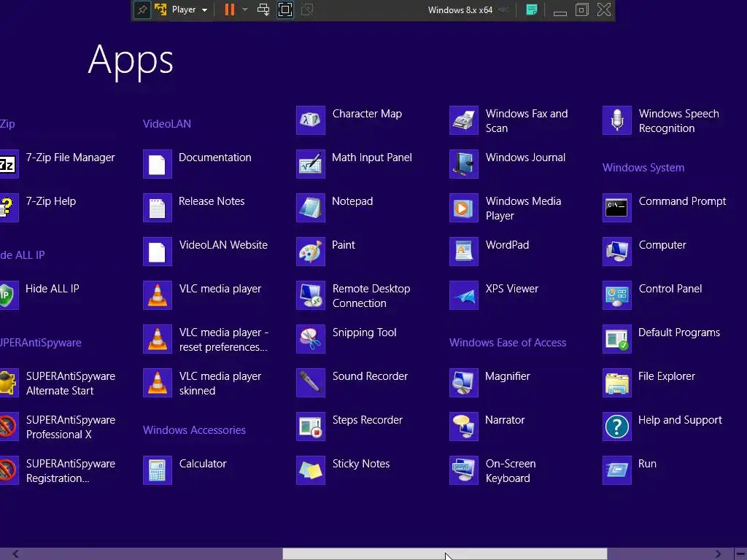Select the Windows System group heading
747x560 pixels.
point(643,168)
